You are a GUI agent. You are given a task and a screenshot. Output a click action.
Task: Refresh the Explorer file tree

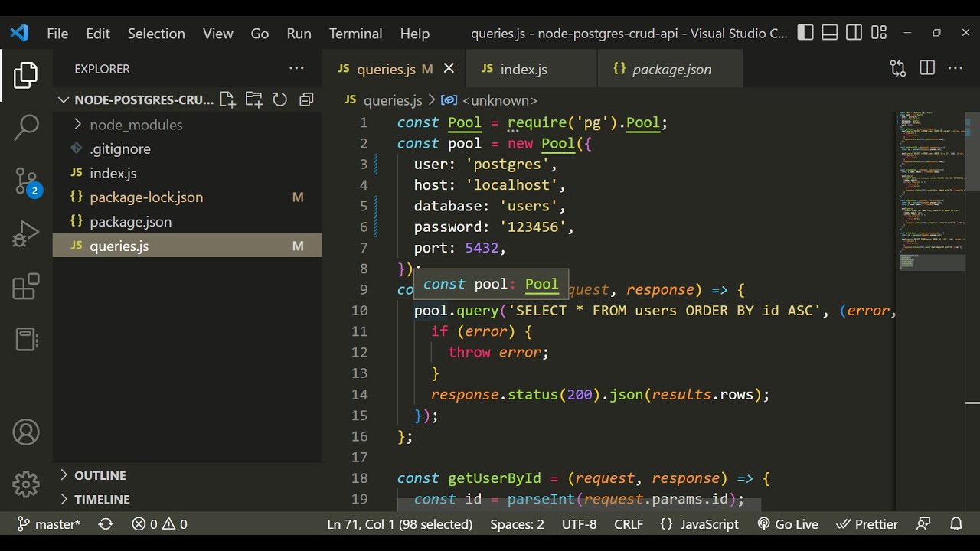click(280, 99)
